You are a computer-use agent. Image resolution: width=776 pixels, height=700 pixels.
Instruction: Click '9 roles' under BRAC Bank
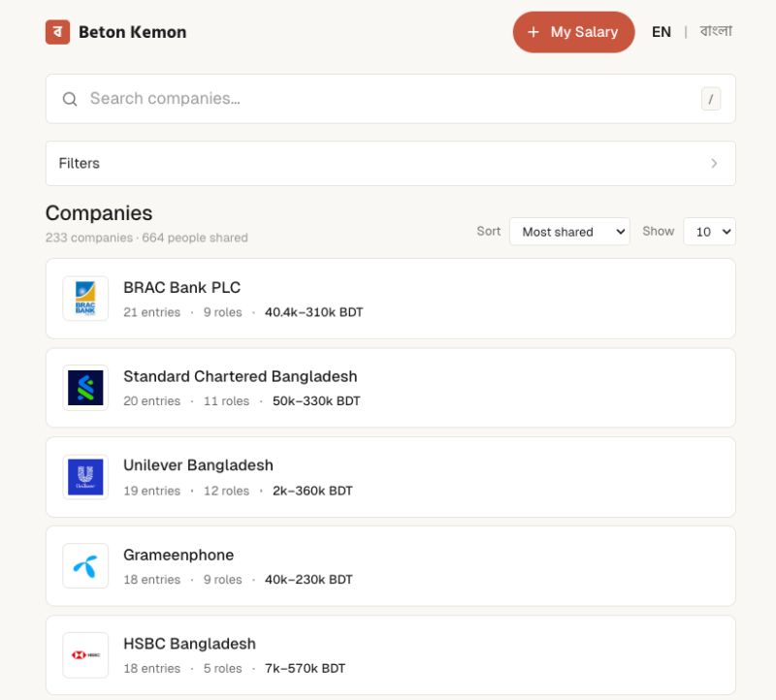(x=223, y=312)
